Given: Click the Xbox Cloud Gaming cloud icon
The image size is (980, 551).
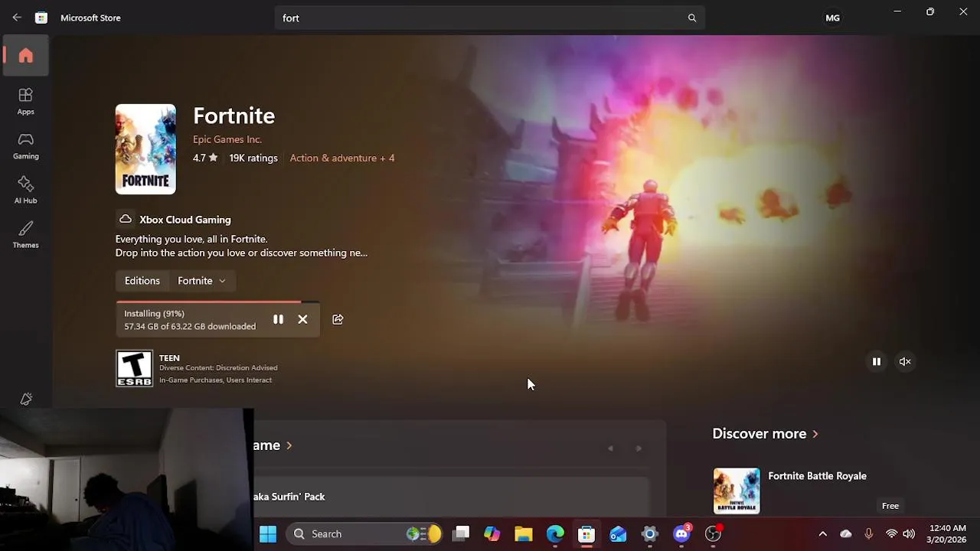Looking at the screenshot, I should [126, 219].
